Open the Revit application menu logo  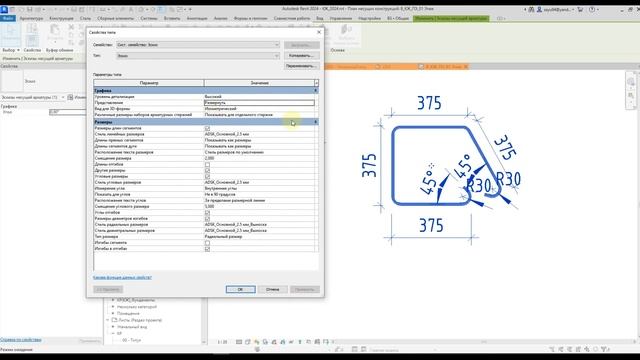4,9
